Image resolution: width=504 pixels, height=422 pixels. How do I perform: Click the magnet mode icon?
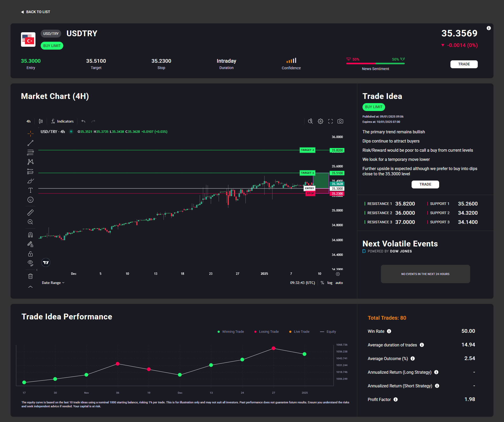(x=30, y=235)
